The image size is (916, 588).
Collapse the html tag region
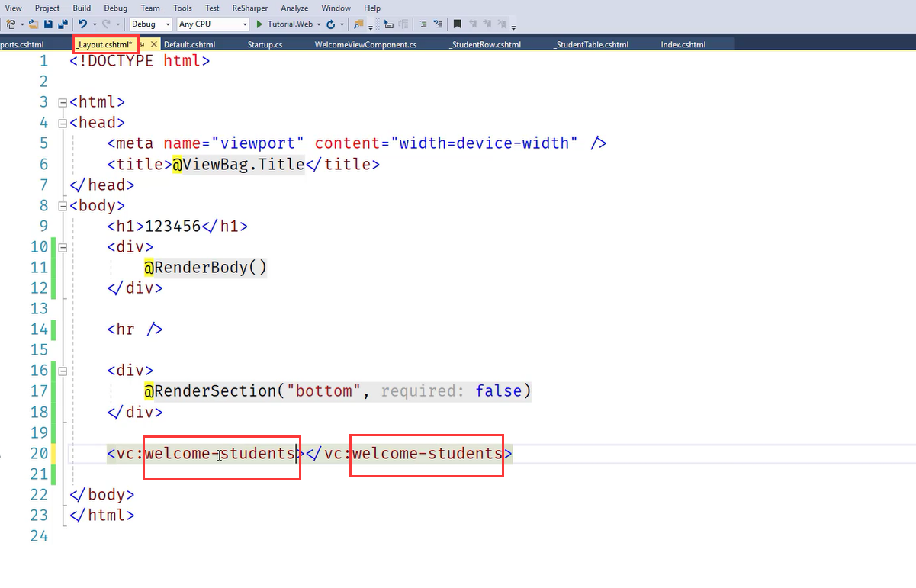tap(63, 102)
